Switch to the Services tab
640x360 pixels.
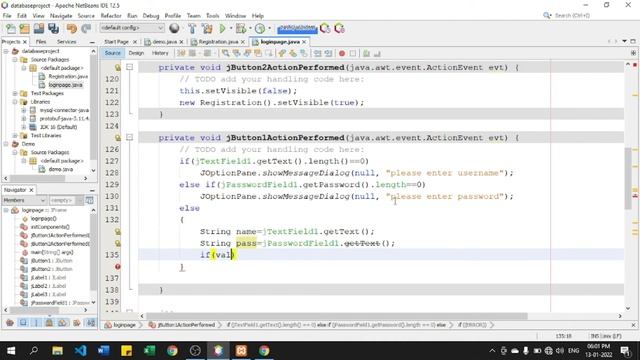pyautogui.click(x=67, y=42)
